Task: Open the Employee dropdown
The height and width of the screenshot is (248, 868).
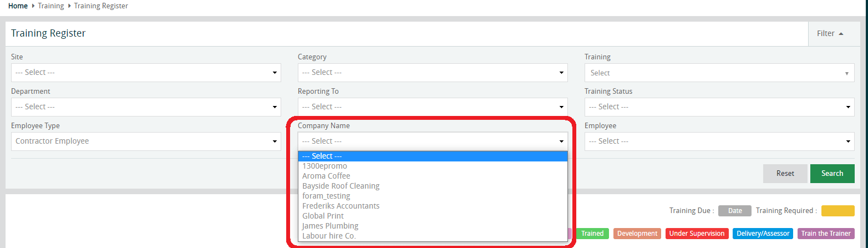Action: point(719,141)
